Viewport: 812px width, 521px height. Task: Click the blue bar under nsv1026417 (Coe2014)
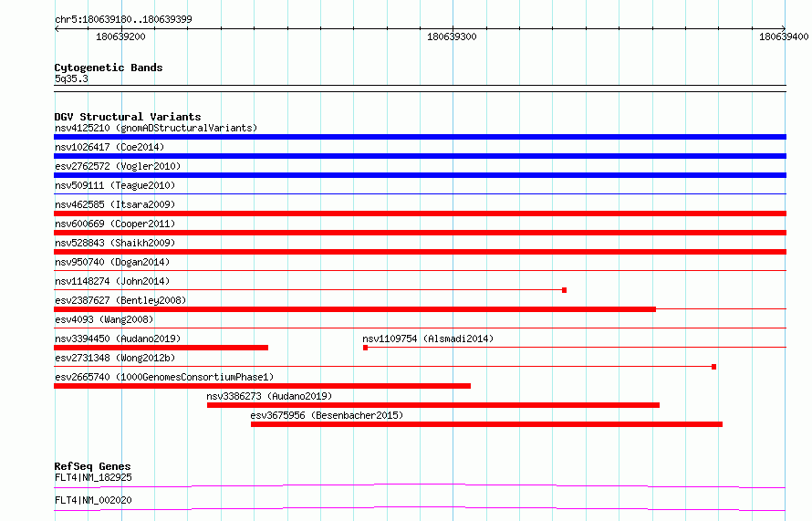pos(420,156)
